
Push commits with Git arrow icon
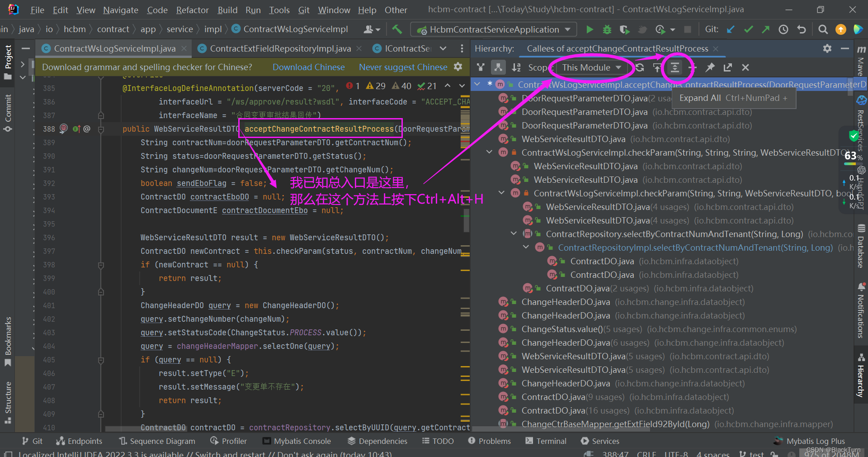coord(765,29)
